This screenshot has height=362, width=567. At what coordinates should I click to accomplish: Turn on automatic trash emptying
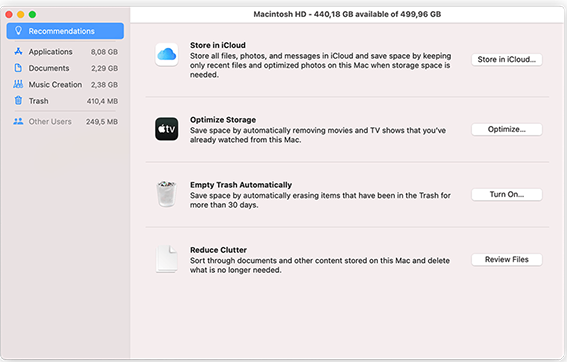507,194
